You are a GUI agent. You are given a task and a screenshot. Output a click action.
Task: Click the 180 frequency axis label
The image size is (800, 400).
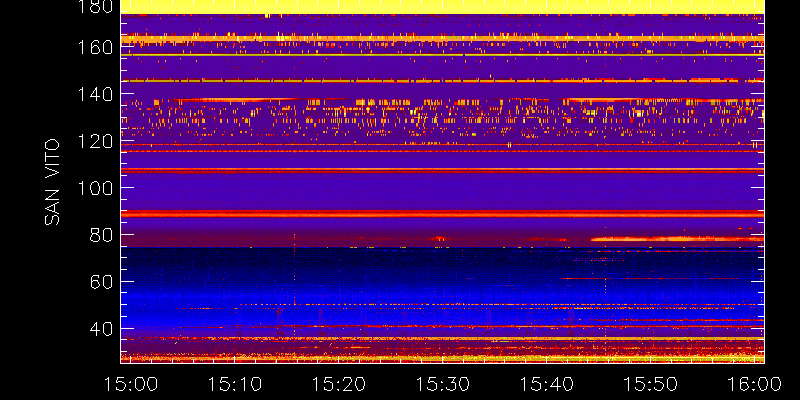96,6
